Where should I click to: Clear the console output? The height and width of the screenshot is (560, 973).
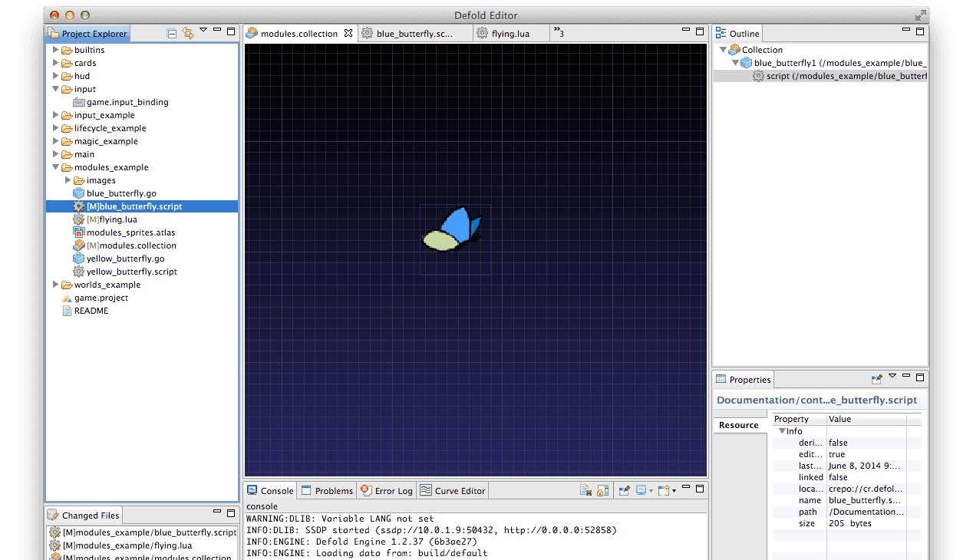click(x=585, y=491)
